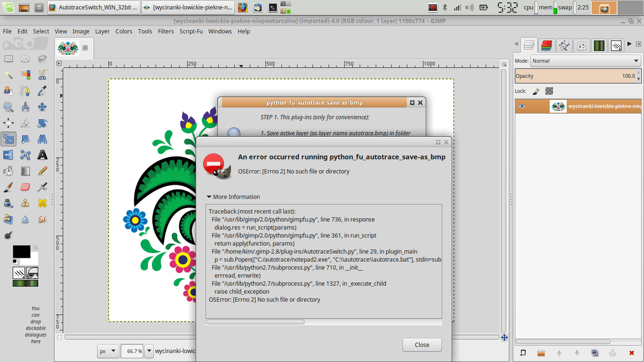Hide the wycinanki-lowickie layer via eye icon
Viewport: 644px width, 362px height.
521,107
